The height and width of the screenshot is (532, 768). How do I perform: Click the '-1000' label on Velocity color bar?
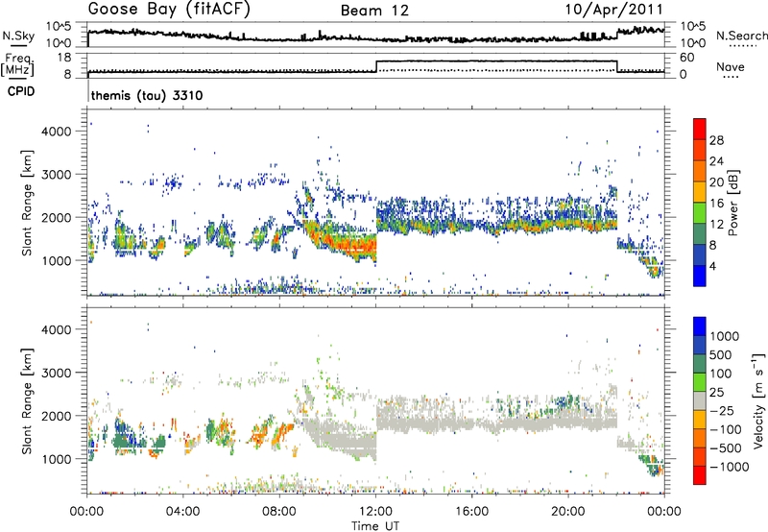(x=730, y=467)
